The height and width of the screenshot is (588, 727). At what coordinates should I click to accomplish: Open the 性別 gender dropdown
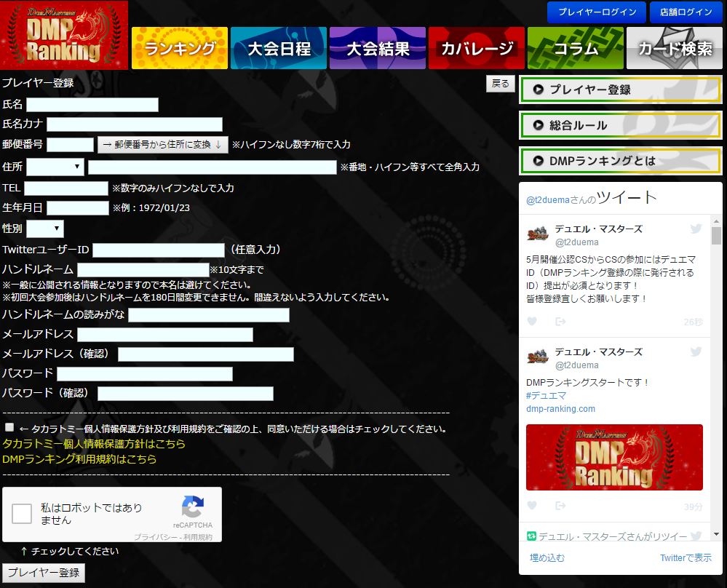click(x=45, y=229)
